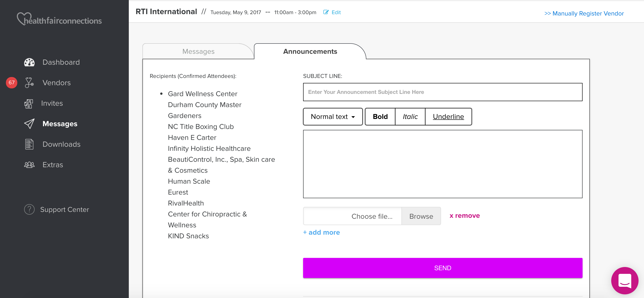The height and width of the screenshot is (298, 644).
Task: Click the Recipients (Confirmed Attendees) label
Action: (x=193, y=76)
